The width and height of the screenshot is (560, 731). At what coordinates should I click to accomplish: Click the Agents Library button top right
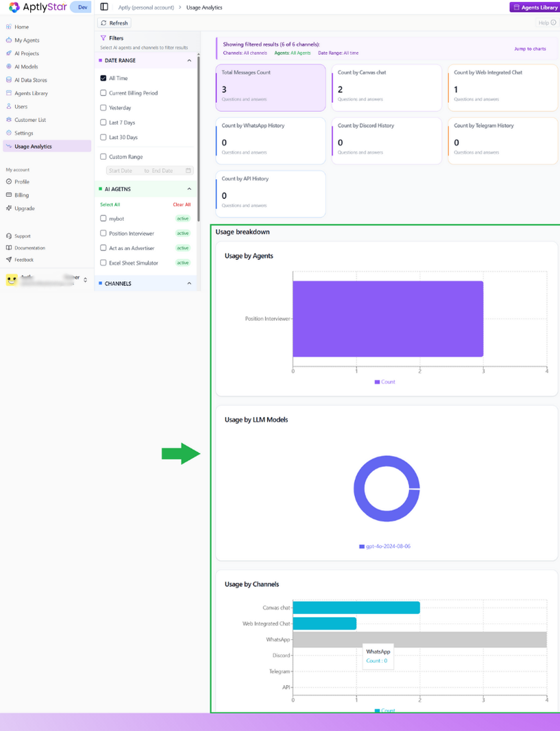point(535,6)
